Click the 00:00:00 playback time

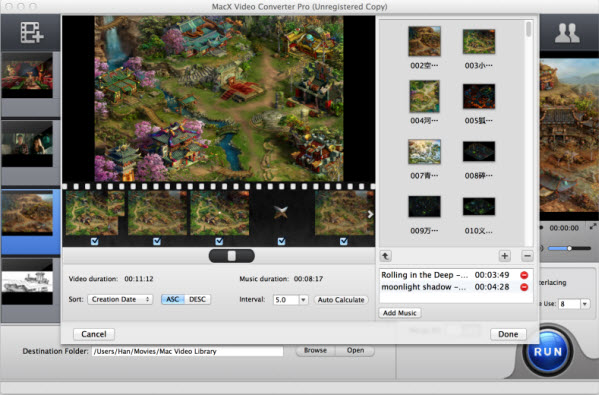click(x=564, y=228)
